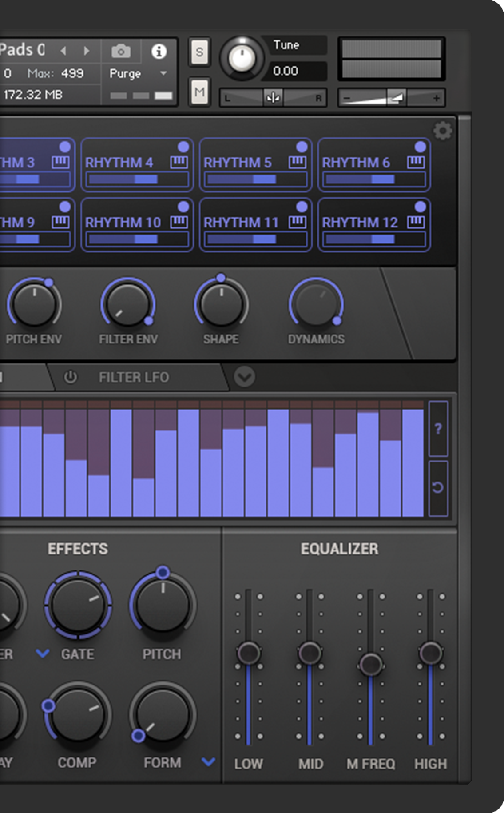Toggle the Rhythm 12 pad indicator dot
Image resolution: width=504 pixels, height=813 pixels.
click(421, 206)
